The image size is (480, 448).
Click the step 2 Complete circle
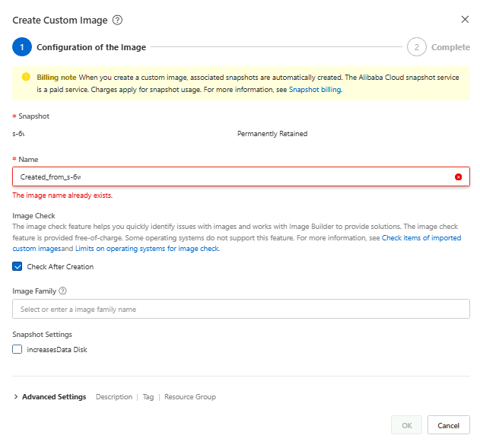pyautogui.click(x=416, y=47)
